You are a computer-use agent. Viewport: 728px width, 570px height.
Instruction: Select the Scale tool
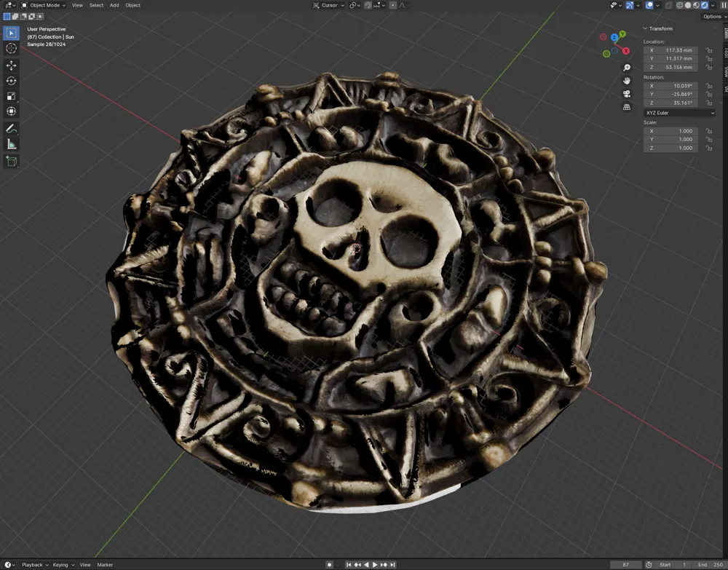pyautogui.click(x=11, y=95)
